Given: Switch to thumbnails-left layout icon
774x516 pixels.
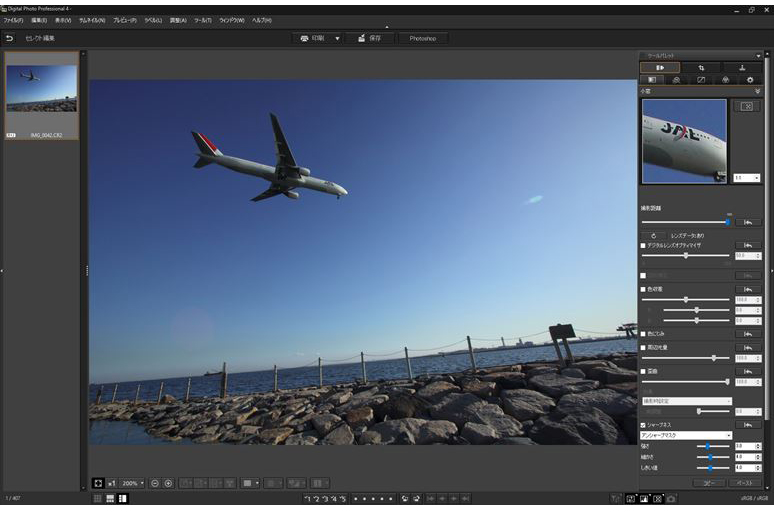Looking at the screenshot, I should point(122,499).
